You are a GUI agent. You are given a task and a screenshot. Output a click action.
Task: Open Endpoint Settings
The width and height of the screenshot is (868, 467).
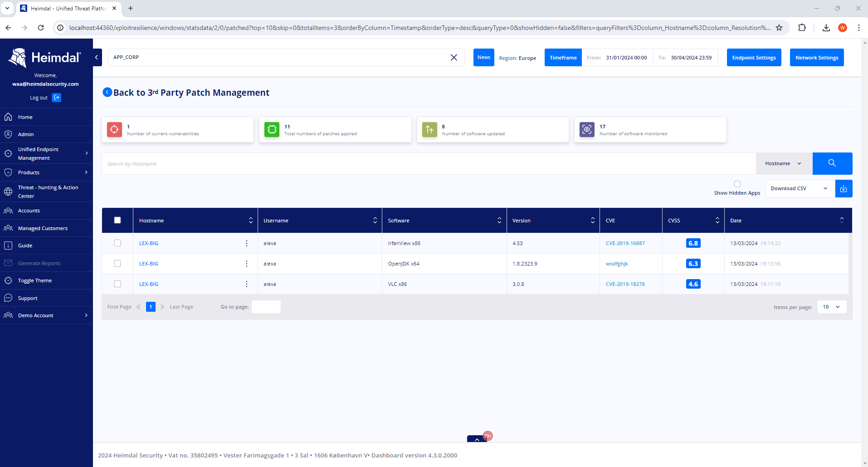[x=754, y=58]
